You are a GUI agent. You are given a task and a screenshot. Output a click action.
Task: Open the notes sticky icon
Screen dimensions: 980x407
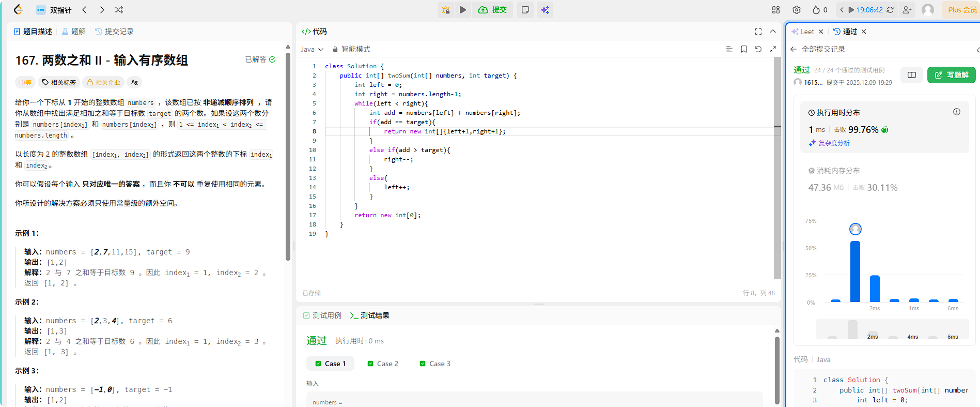pos(525,10)
